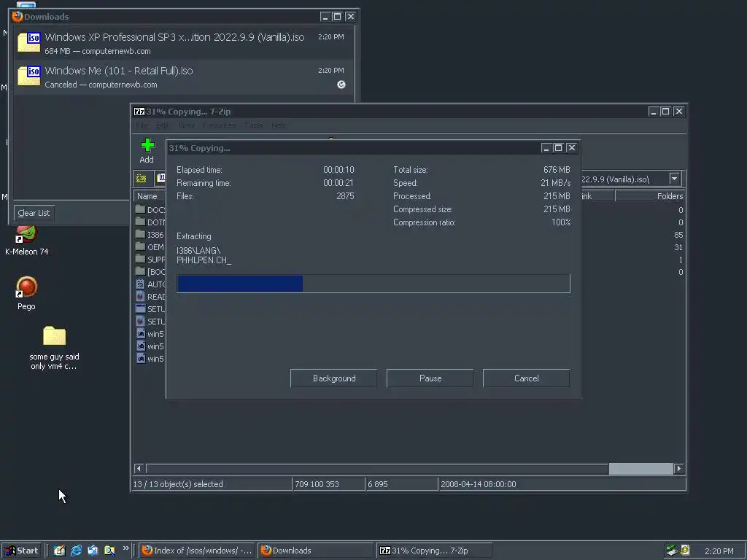Image resolution: width=747 pixels, height=560 pixels.
Task: Click the '100%' compression ratio value
Action: pyautogui.click(x=561, y=222)
